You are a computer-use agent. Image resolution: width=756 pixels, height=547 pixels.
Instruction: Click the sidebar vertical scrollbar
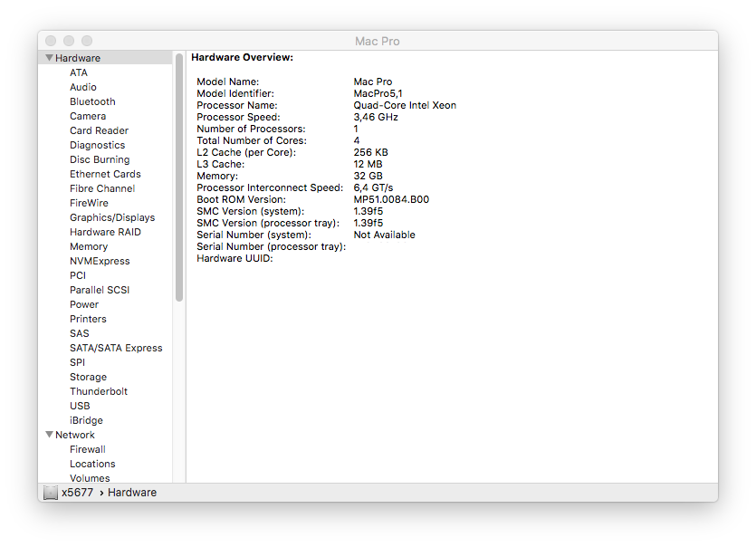[x=179, y=178]
